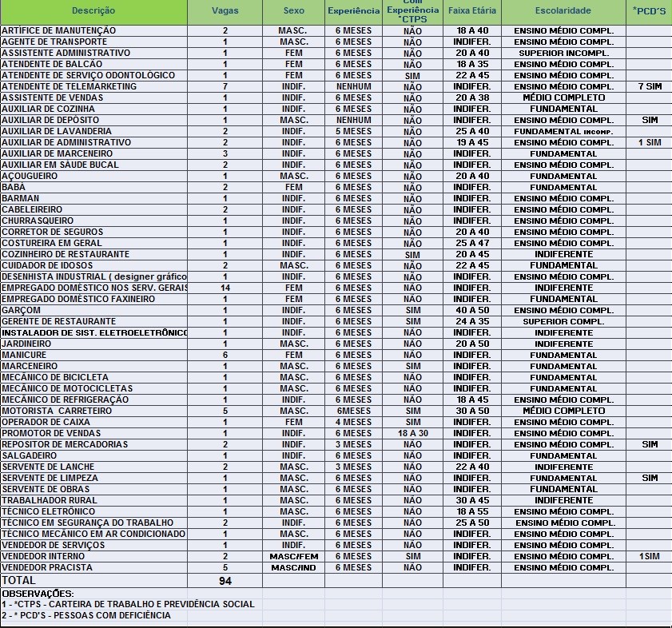This screenshot has width=672, height=628.
Task: Click the SUPERIOR INCOMPL. education cell
Action: coord(563,53)
